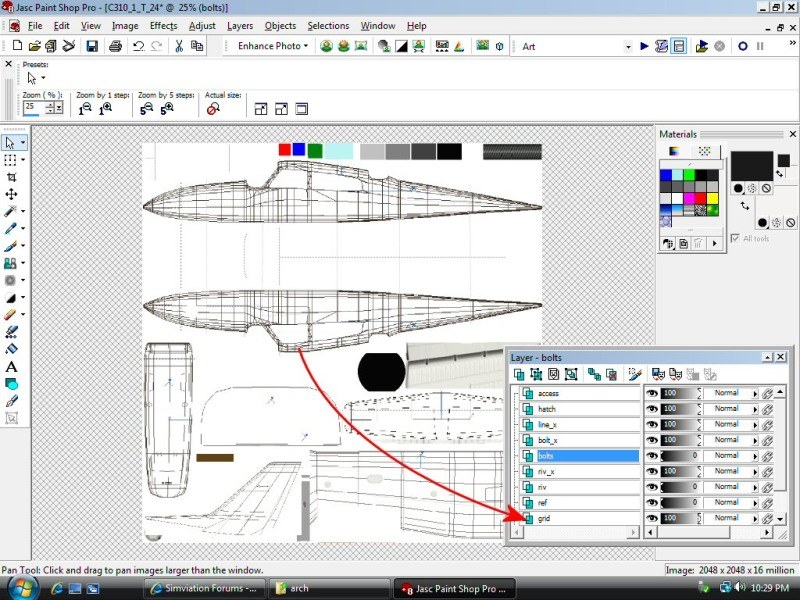Click the red color swatch above canvas
The image size is (800, 600).
click(285, 150)
